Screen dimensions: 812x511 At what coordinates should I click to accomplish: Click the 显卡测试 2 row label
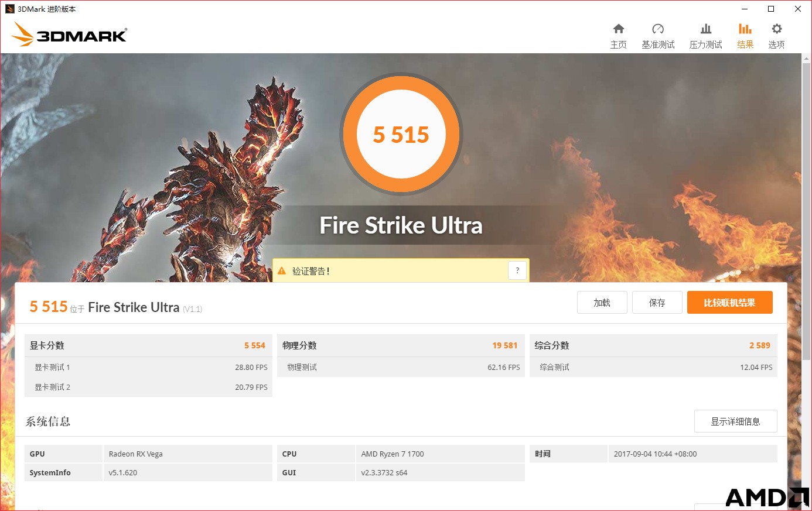52,387
